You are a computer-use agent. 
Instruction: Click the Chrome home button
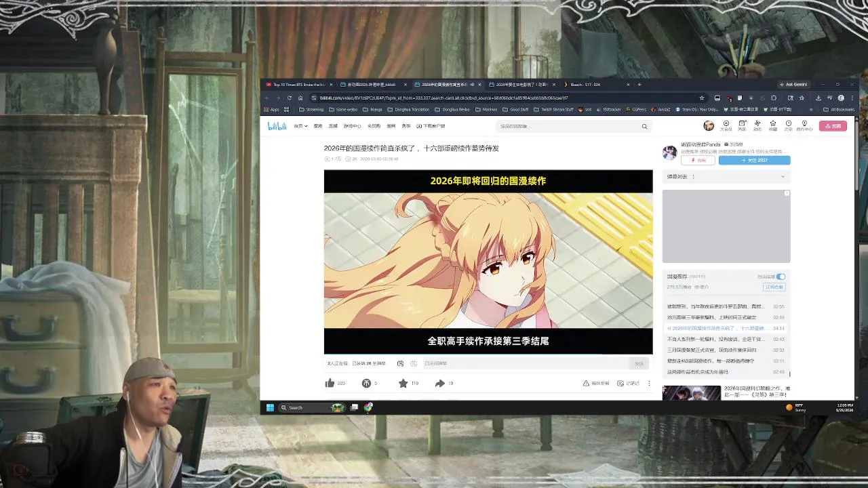300,98
